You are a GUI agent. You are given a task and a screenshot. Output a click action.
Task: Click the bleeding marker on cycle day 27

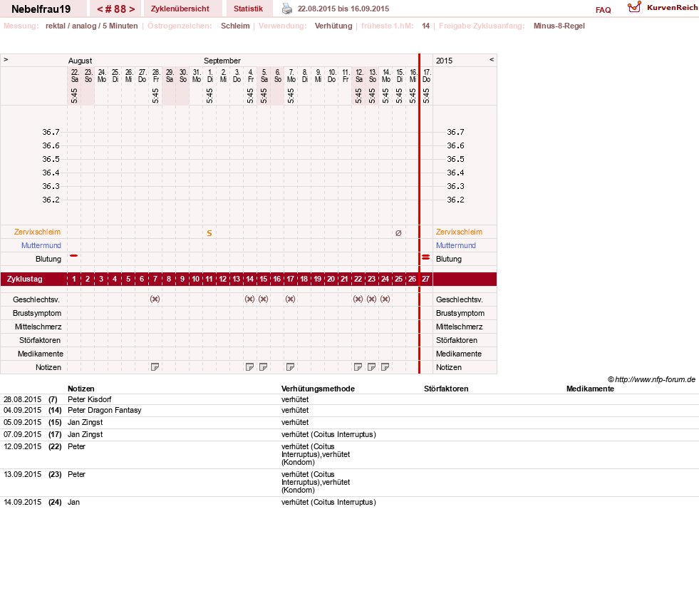pos(425,257)
